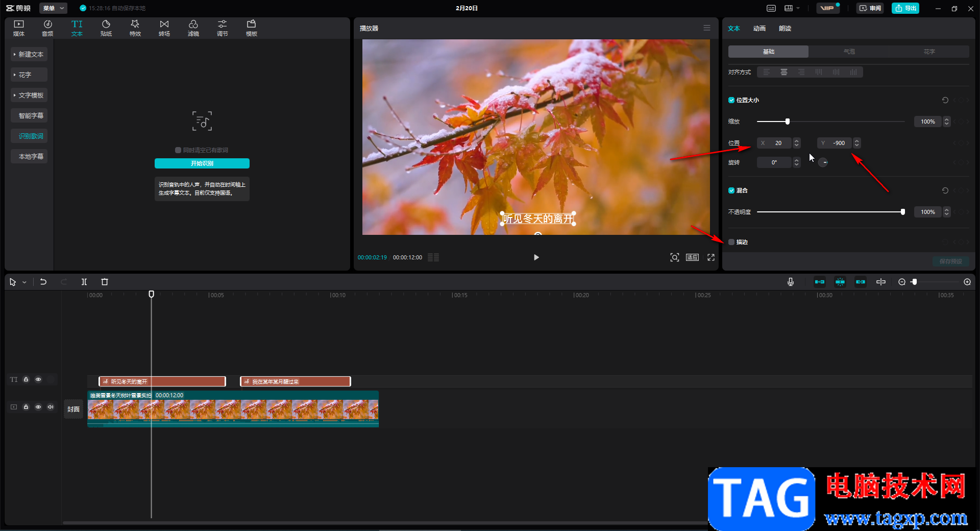Select left text alignment icon

coord(767,72)
